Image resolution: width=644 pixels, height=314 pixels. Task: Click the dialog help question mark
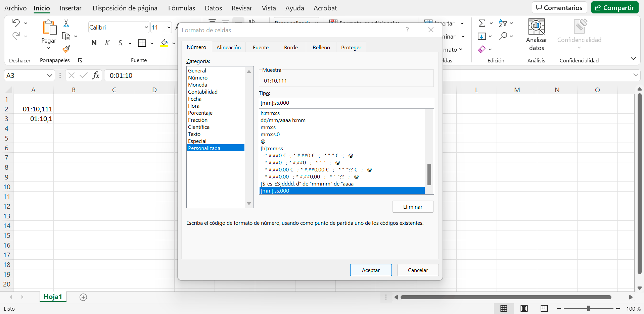tap(407, 30)
